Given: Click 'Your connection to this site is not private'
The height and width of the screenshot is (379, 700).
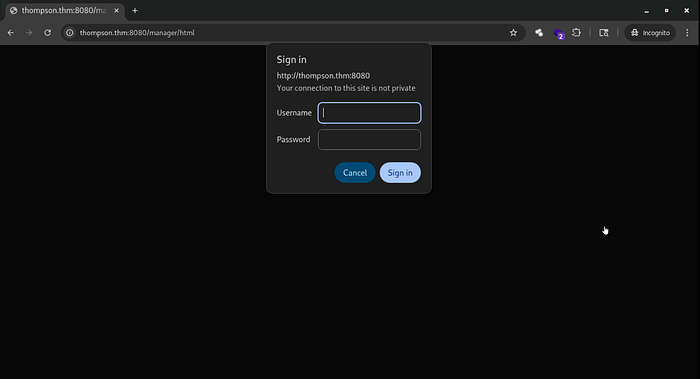Looking at the screenshot, I should [x=346, y=88].
